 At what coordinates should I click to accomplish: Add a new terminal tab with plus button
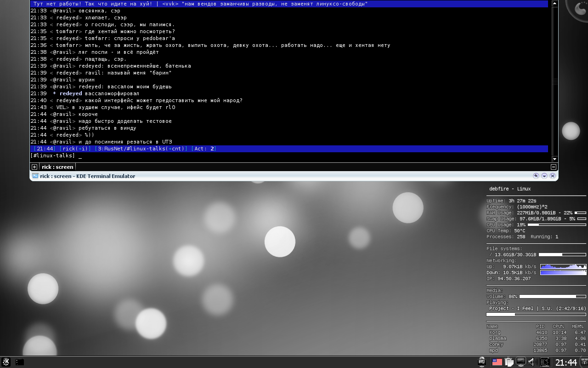pos(34,167)
